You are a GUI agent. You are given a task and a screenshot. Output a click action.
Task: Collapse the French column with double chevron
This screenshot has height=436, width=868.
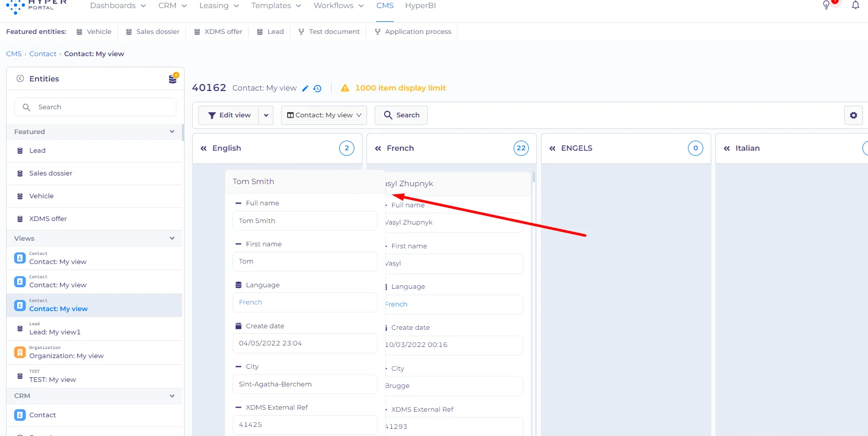coord(378,148)
